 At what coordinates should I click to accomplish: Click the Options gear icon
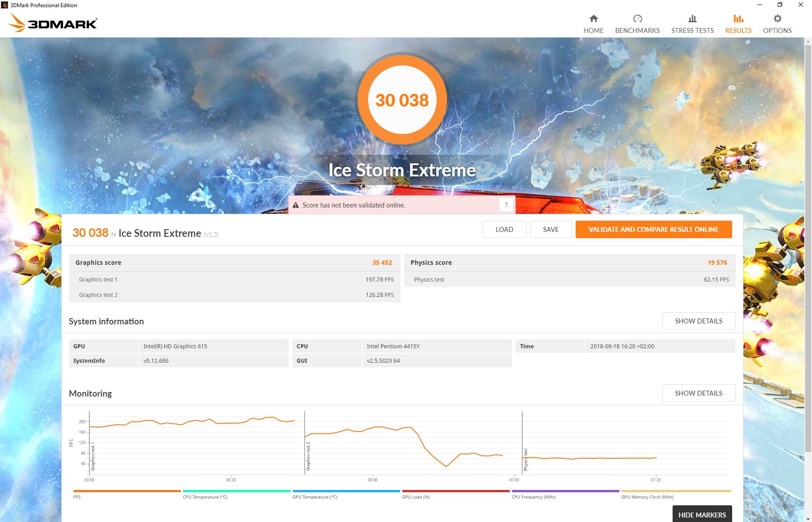(777, 18)
